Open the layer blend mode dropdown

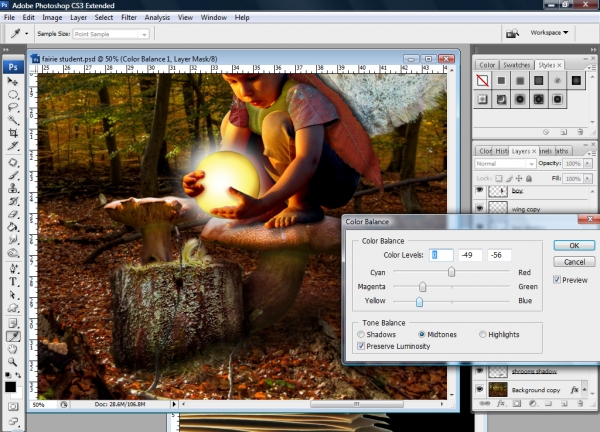[x=505, y=164]
